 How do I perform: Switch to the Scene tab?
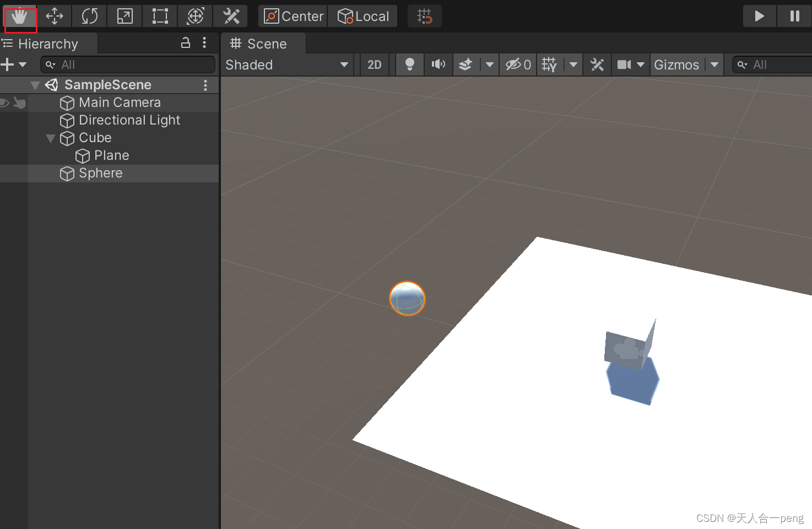point(264,44)
